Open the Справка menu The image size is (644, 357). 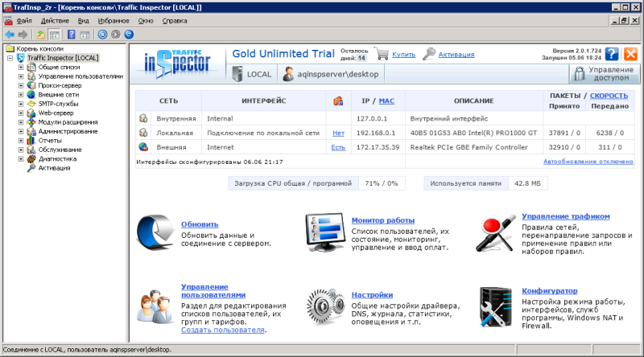175,21
